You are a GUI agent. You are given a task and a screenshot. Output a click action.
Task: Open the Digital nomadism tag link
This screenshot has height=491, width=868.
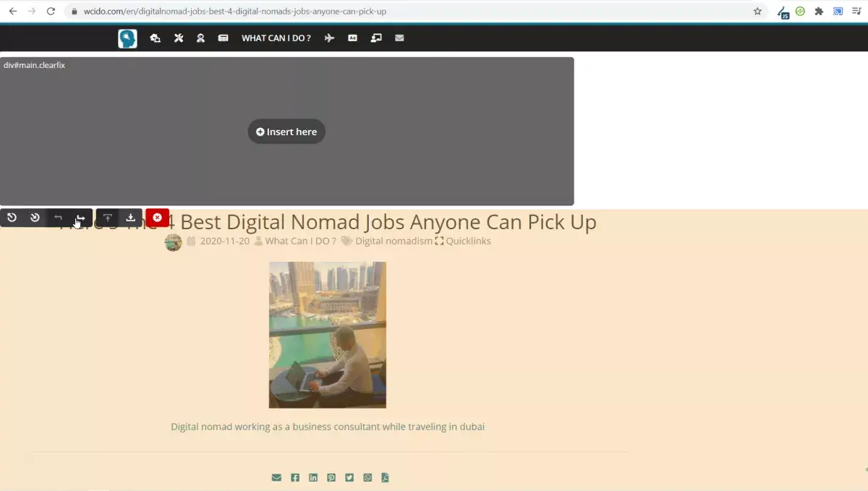[x=393, y=242]
